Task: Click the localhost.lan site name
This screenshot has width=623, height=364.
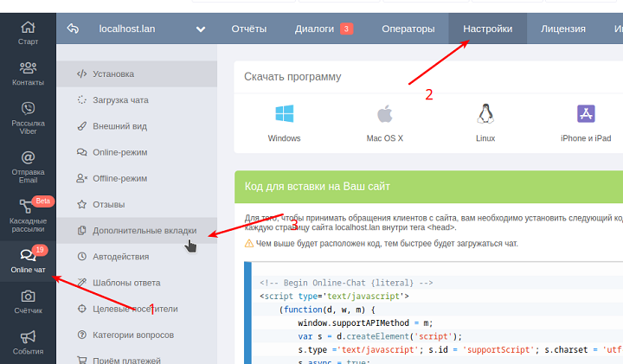Action: tap(127, 29)
